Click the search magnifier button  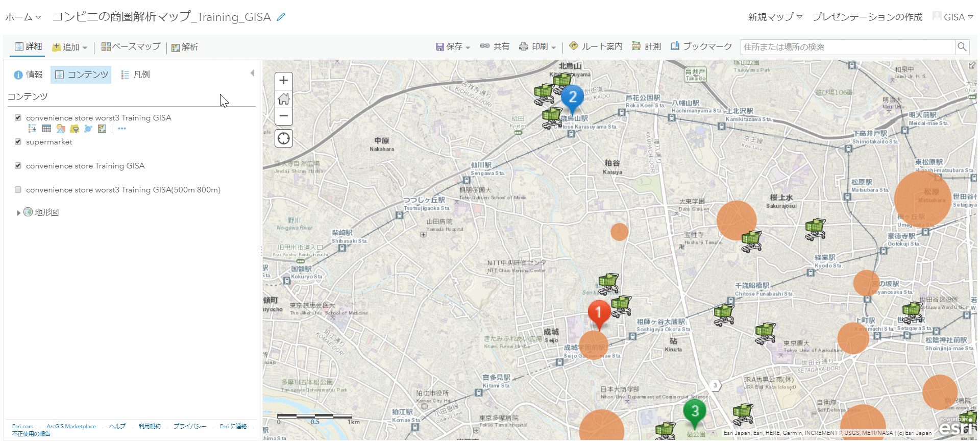[x=962, y=47]
